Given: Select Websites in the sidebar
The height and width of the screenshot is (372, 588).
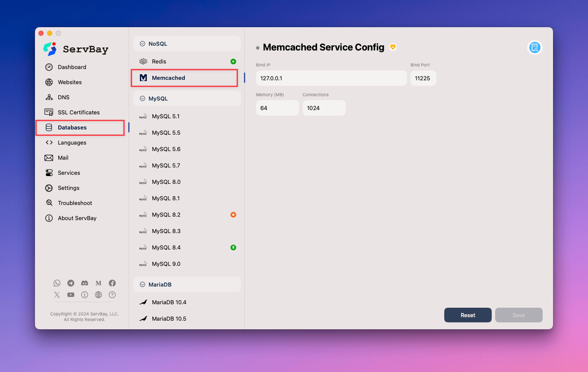Looking at the screenshot, I should (x=70, y=82).
